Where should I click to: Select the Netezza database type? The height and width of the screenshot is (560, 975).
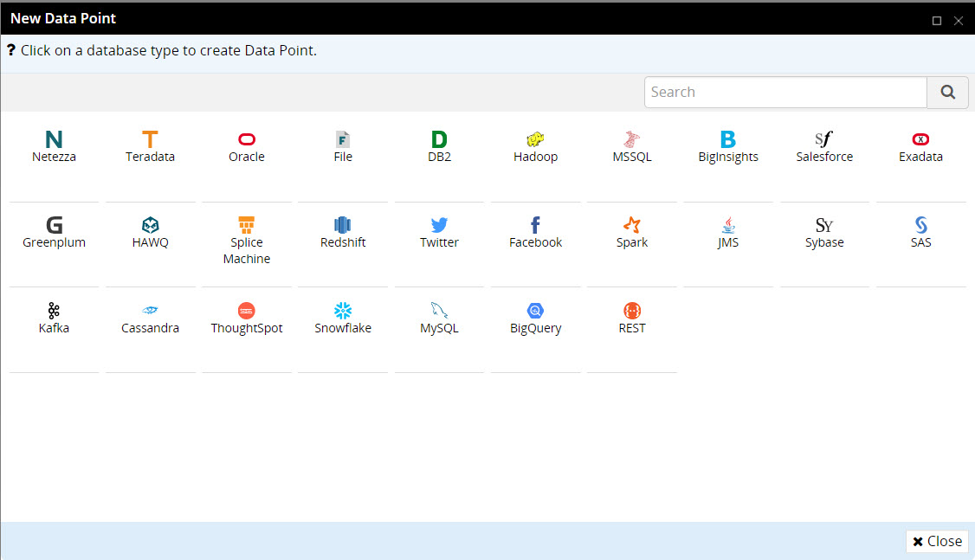(54, 140)
